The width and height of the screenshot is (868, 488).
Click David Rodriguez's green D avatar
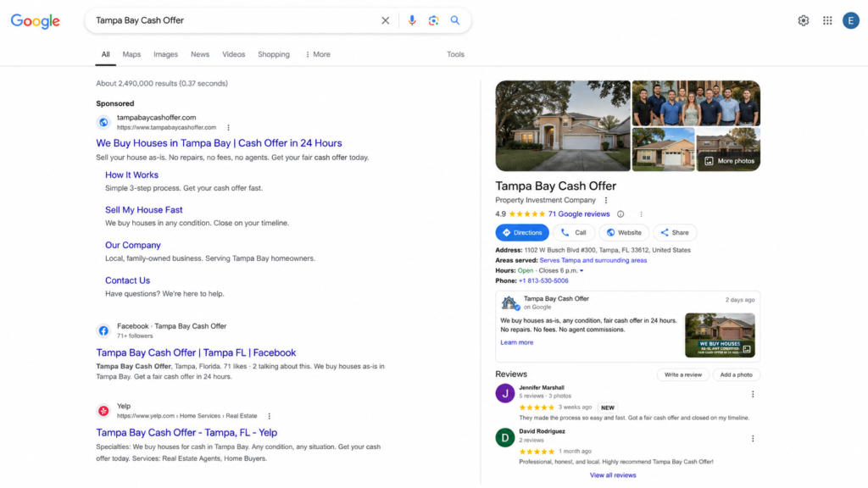(505, 438)
